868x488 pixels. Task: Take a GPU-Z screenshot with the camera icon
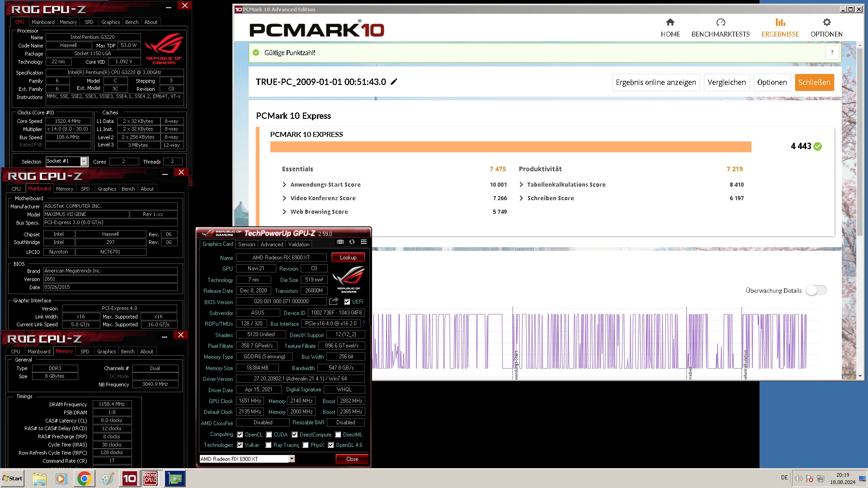click(x=340, y=242)
